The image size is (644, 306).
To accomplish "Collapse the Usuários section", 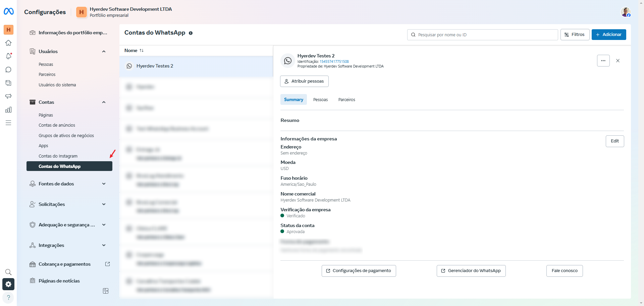I will coord(104,51).
